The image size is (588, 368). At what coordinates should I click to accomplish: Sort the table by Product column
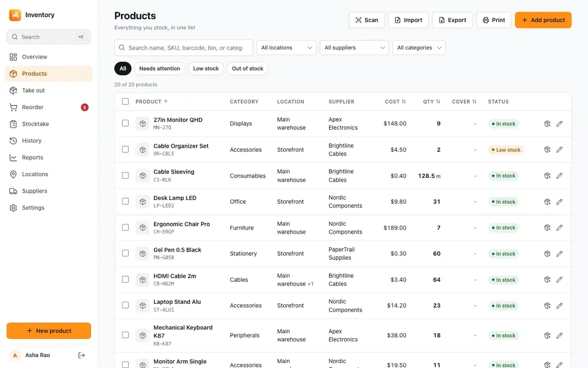pyautogui.click(x=152, y=102)
